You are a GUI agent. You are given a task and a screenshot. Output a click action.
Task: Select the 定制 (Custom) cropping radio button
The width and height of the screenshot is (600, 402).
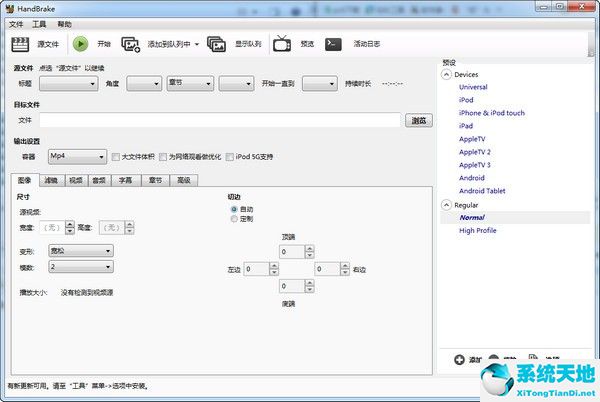point(234,219)
